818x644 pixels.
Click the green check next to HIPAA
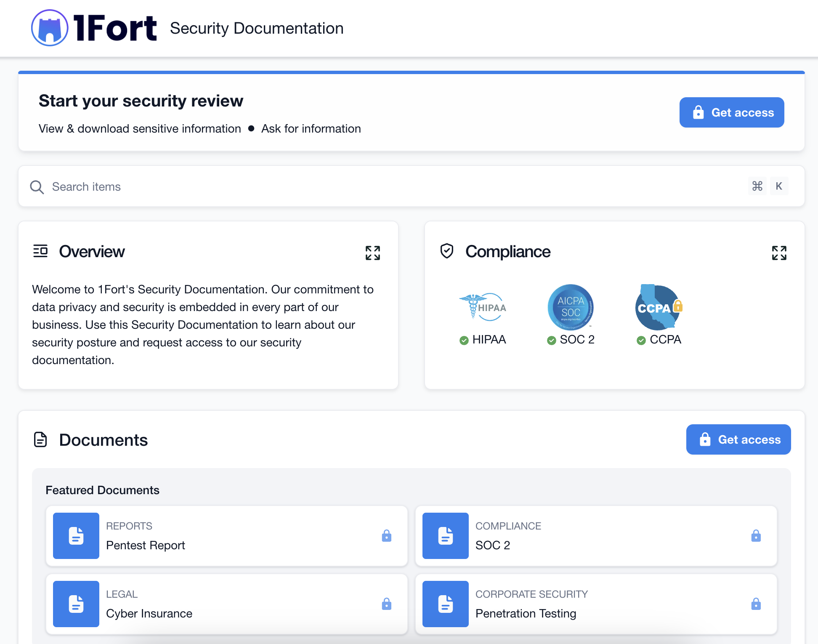tap(464, 340)
